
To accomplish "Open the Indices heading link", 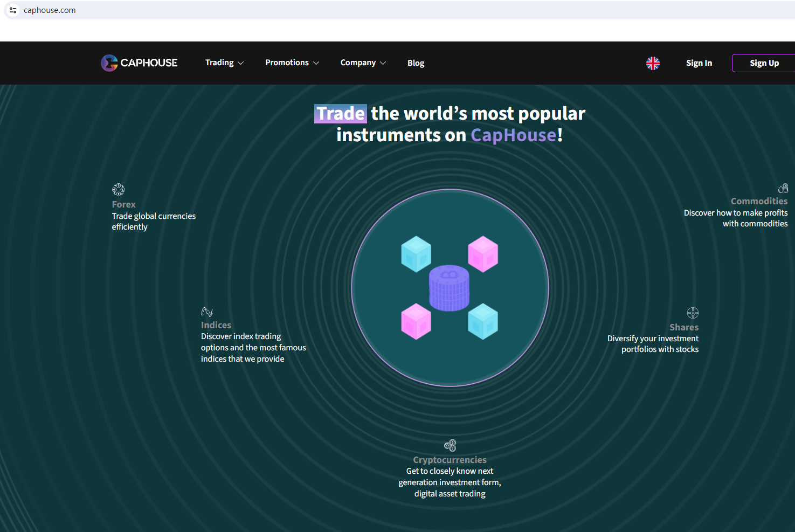I will [216, 325].
